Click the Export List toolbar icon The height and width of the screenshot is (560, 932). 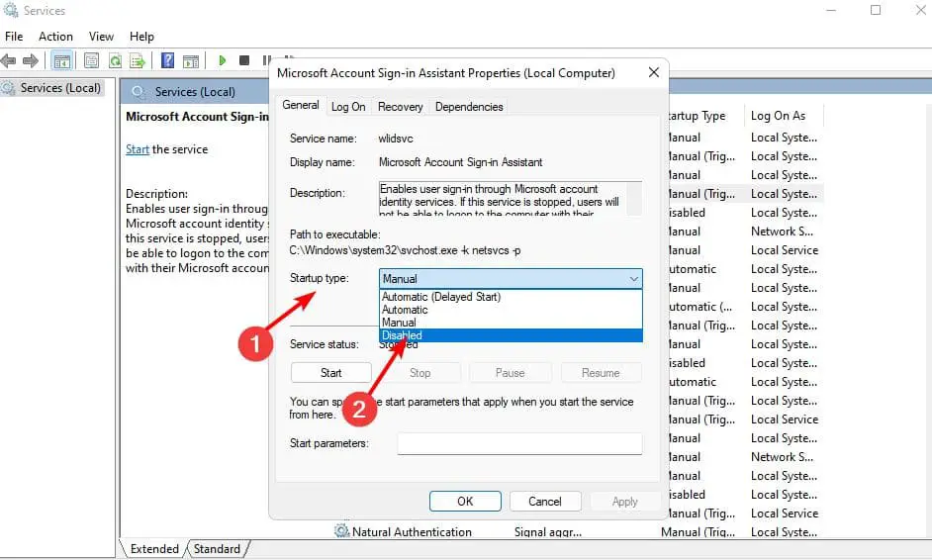coord(138,60)
